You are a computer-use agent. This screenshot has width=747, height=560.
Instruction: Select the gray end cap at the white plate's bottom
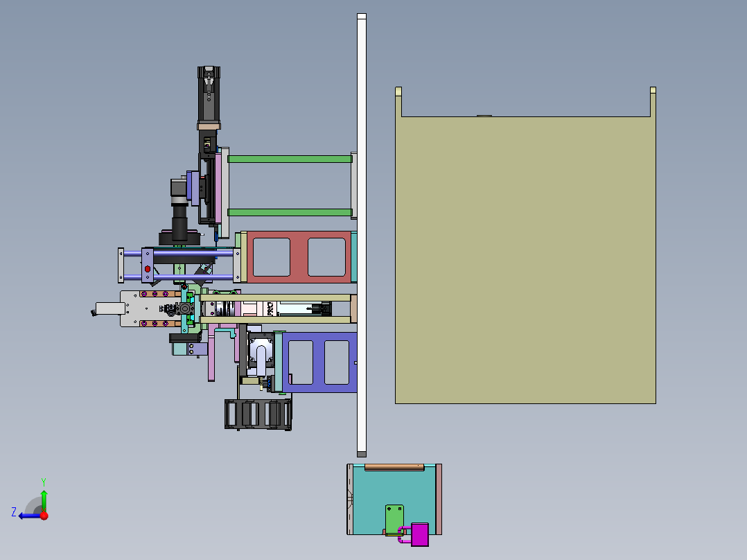click(362, 454)
